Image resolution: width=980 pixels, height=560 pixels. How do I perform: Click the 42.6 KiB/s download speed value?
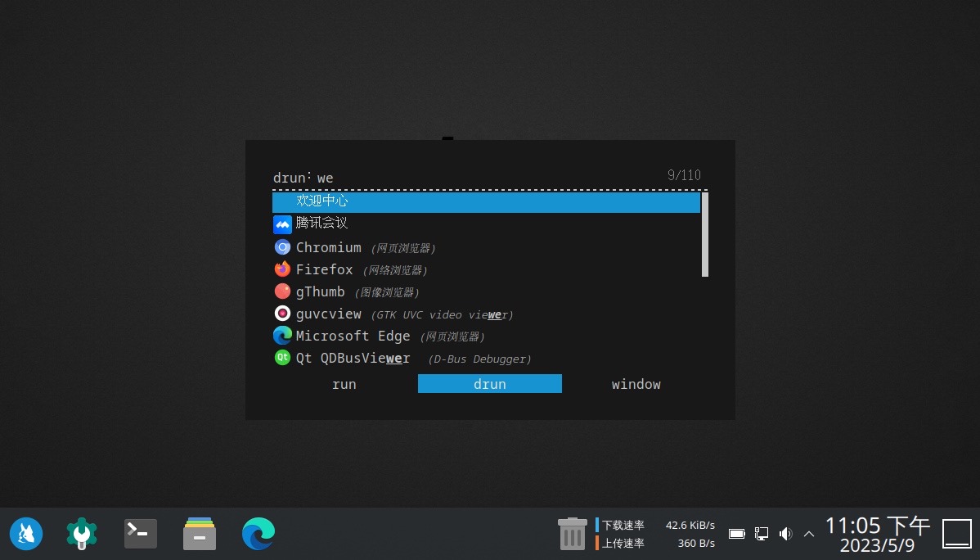690,525
